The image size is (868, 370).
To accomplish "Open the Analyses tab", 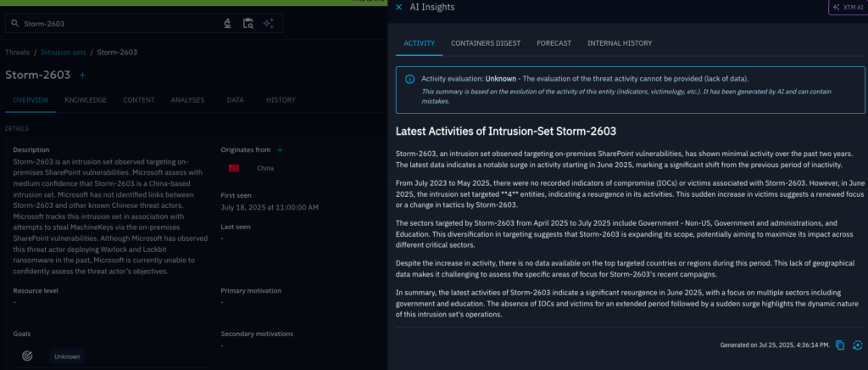I will [187, 100].
